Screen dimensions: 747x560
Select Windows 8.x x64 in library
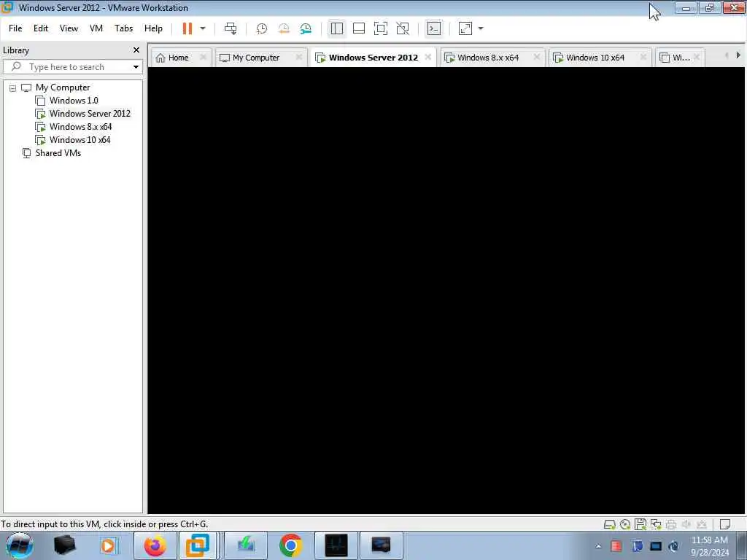click(x=80, y=127)
